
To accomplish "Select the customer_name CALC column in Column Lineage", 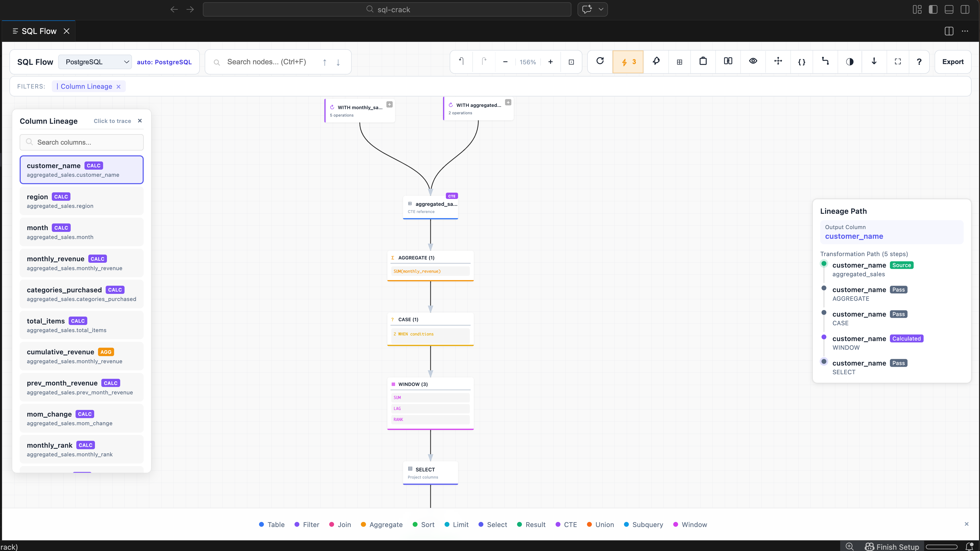I will tap(81, 170).
